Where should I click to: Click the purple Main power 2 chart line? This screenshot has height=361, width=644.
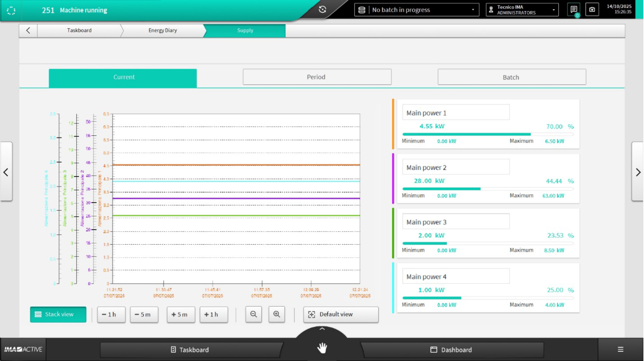click(236, 198)
